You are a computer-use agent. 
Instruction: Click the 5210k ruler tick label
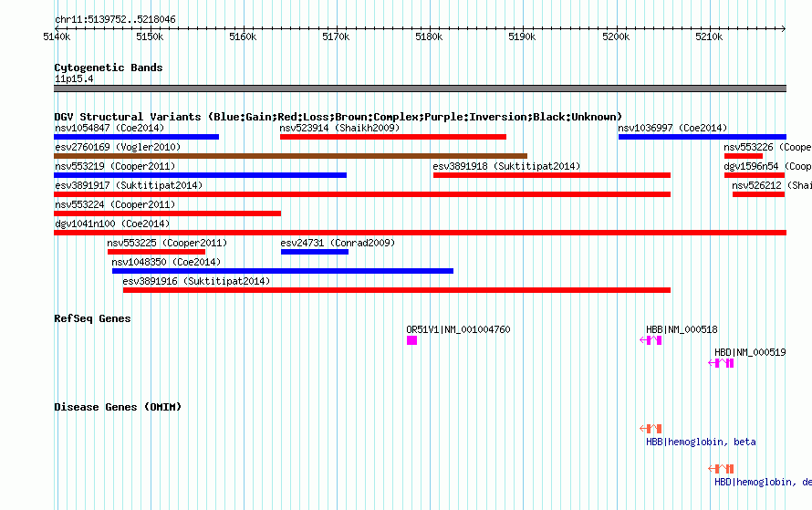point(709,36)
